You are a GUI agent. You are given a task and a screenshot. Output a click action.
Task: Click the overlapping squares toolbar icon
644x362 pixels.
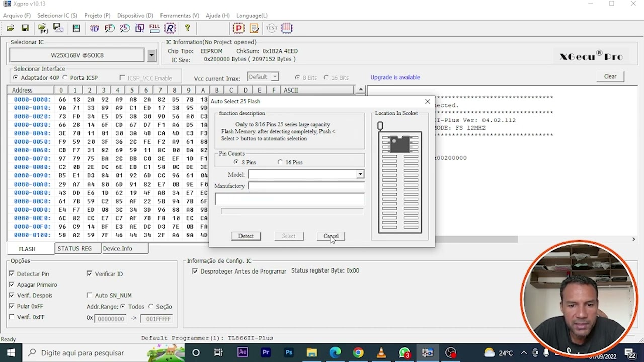click(x=139, y=28)
